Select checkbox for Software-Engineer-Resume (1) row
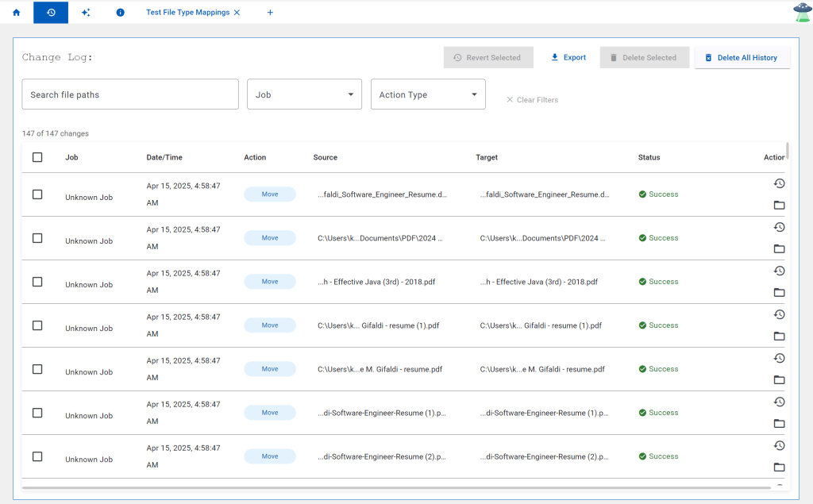This screenshot has height=504, width=813. tap(37, 413)
